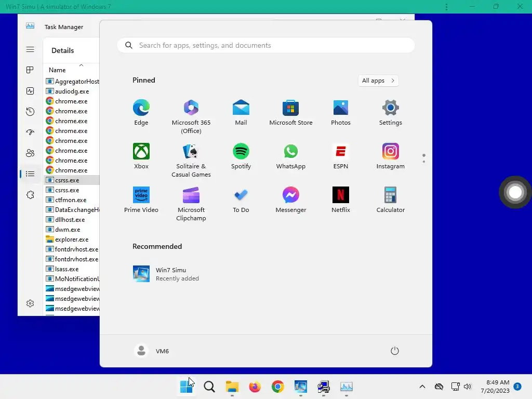The height and width of the screenshot is (399, 532).
Task: Open Win7 Simu from Recommended
Action: [x=166, y=274]
